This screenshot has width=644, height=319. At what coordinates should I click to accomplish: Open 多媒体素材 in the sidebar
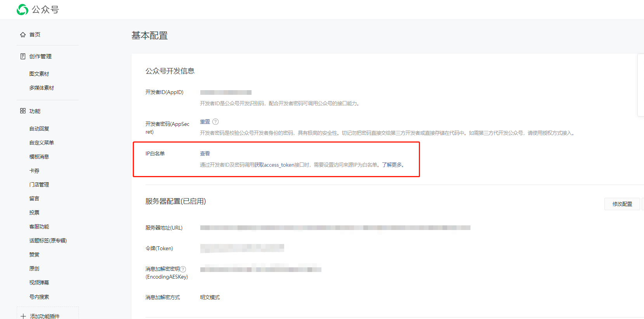pos(42,88)
